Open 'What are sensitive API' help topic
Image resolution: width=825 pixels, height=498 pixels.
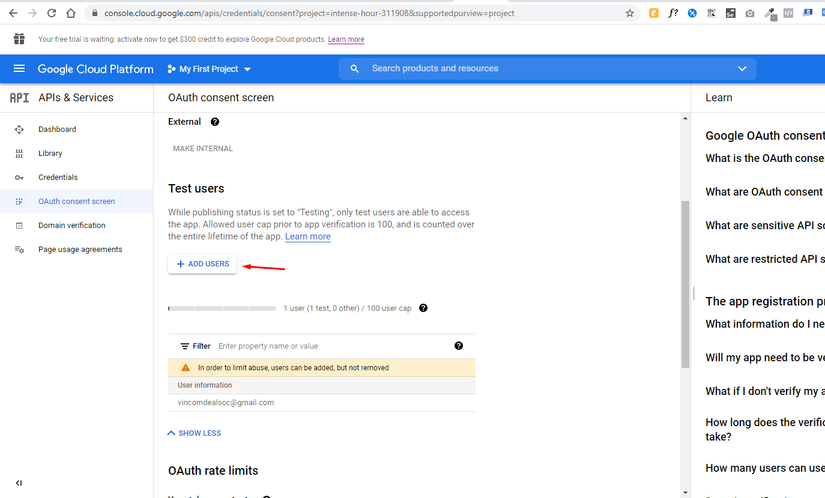765,226
